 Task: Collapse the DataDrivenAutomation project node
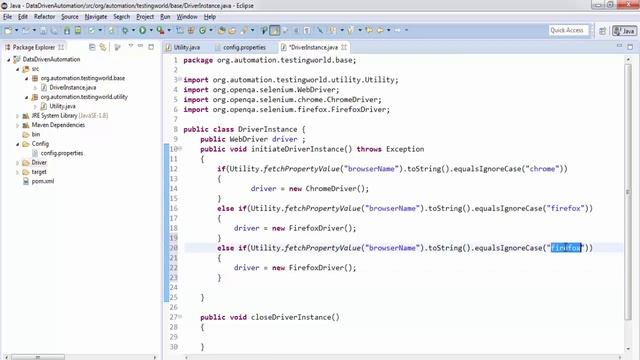tap(9, 60)
